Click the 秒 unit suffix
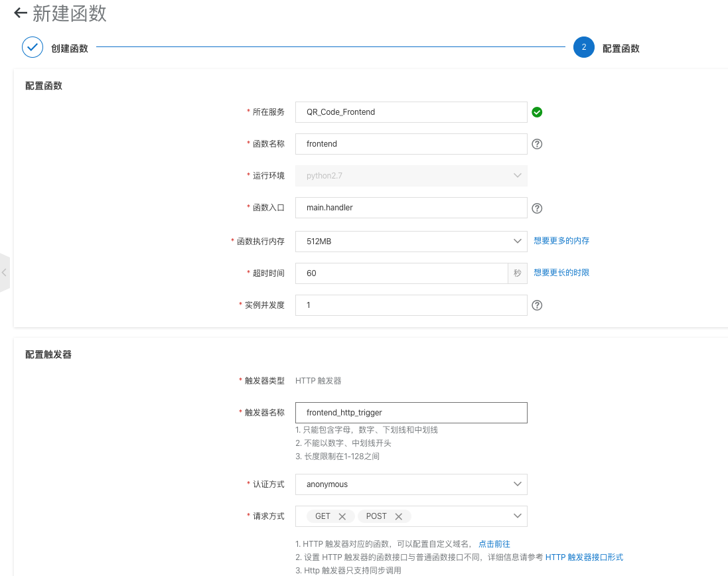 [517, 273]
